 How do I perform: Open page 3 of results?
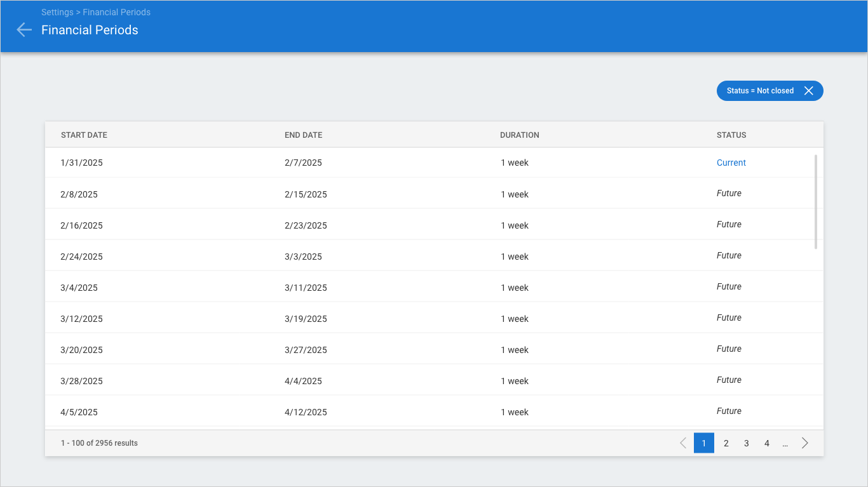(x=746, y=443)
